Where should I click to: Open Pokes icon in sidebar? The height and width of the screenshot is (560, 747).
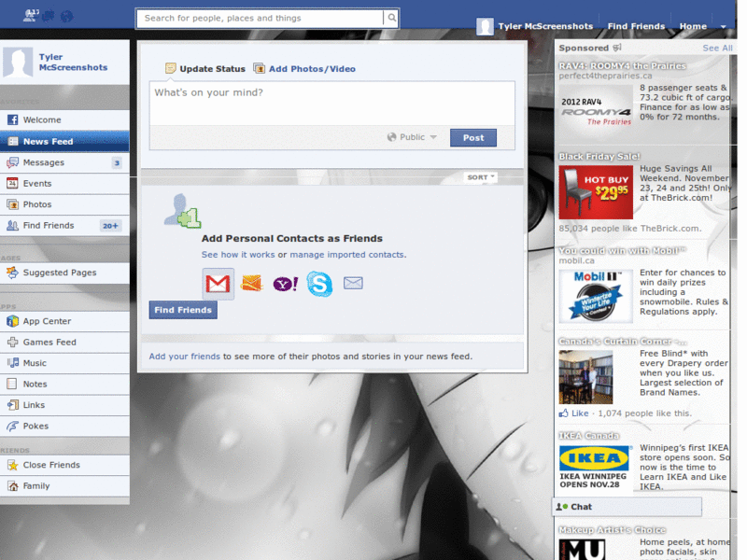[x=12, y=426]
